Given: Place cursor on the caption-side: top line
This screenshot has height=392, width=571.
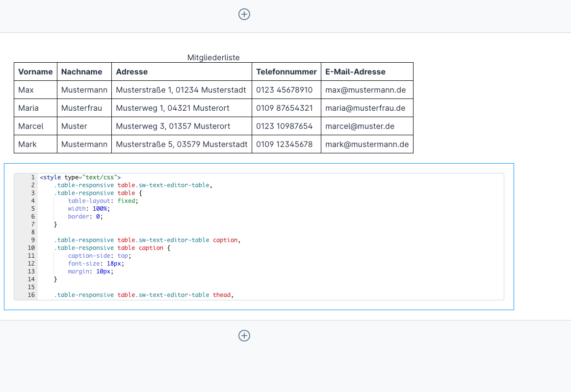Looking at the screenshot, I should click(100, 256).
